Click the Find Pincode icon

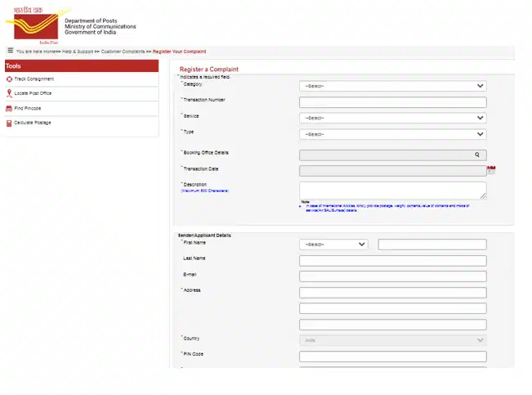point(9,109)
